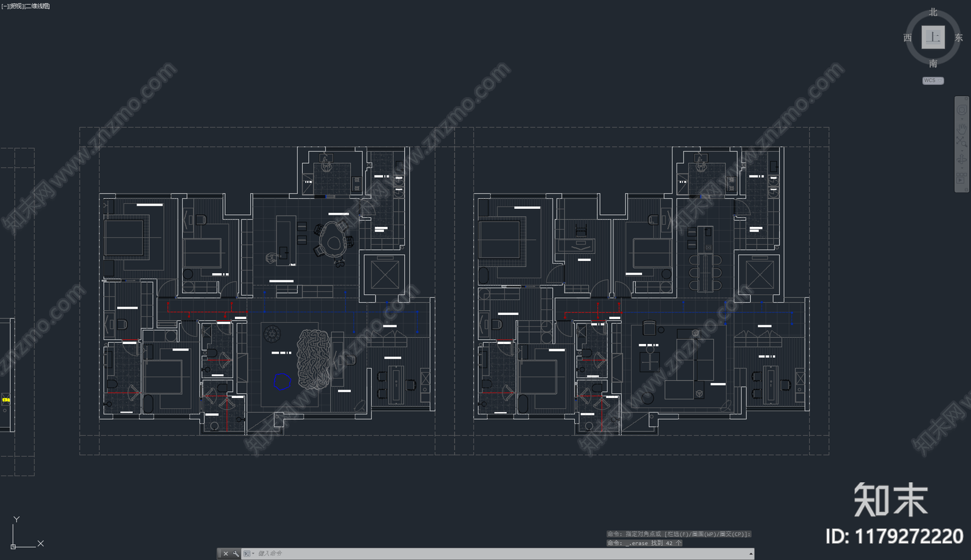
Task: Open recent commands list icon
Action: (247, 554)
